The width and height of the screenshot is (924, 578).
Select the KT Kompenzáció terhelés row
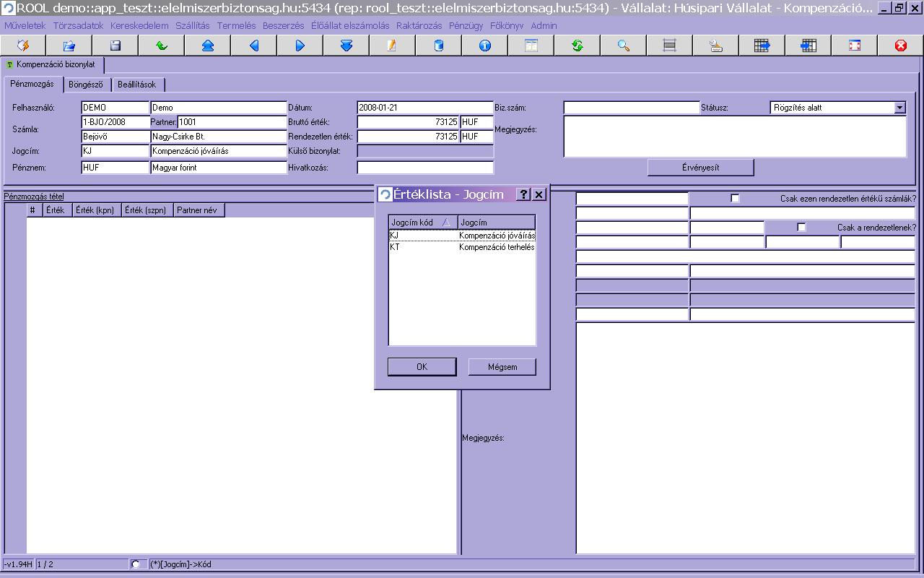point(462,247)
